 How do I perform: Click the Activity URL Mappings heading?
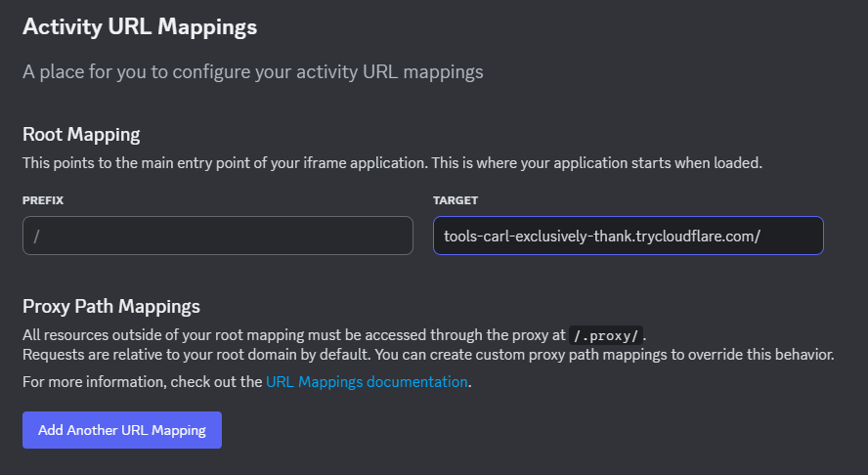tap(140, 27)
